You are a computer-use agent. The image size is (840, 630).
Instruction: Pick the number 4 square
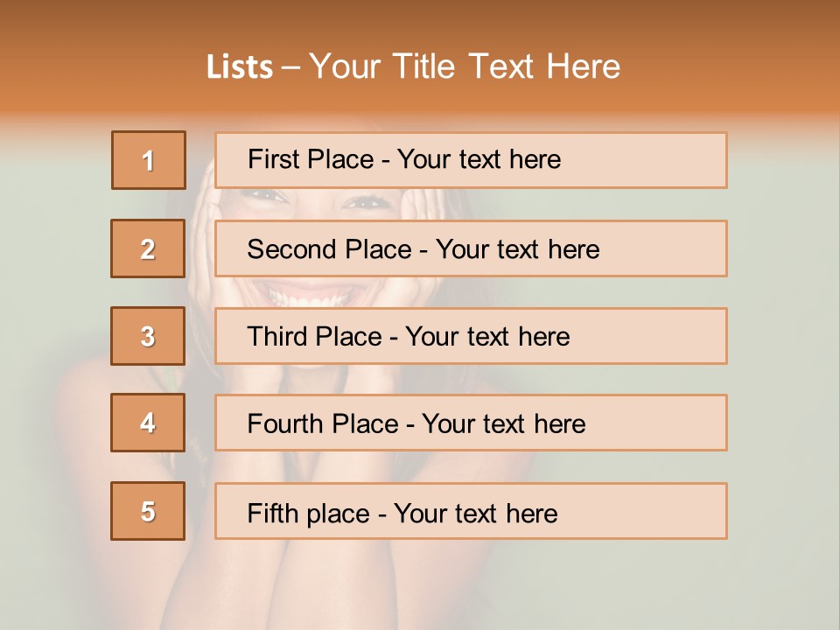click(148, 423)
